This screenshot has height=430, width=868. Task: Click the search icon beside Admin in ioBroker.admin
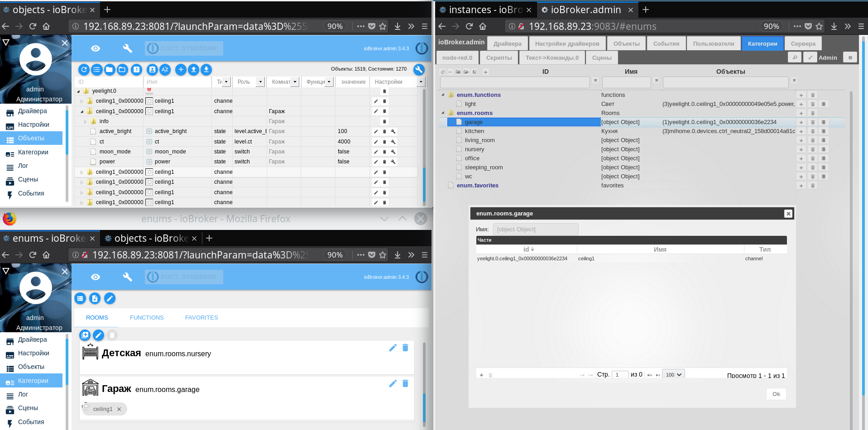[795, 57]
